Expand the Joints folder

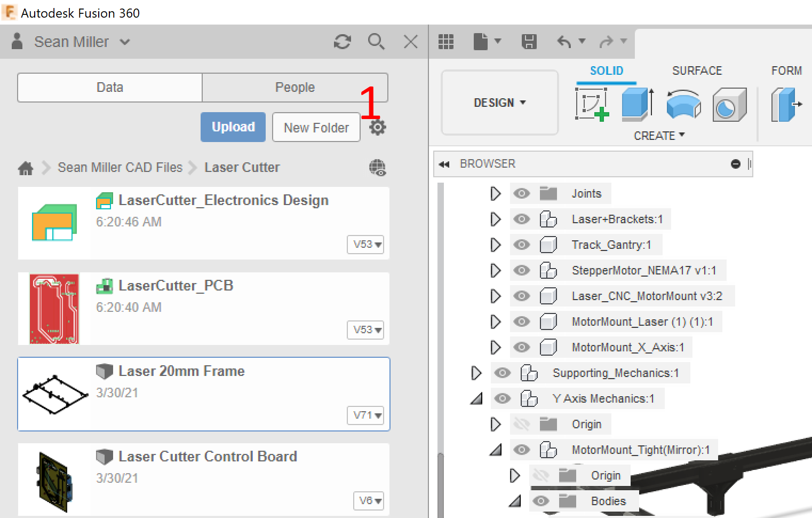[x=496, y=193]
